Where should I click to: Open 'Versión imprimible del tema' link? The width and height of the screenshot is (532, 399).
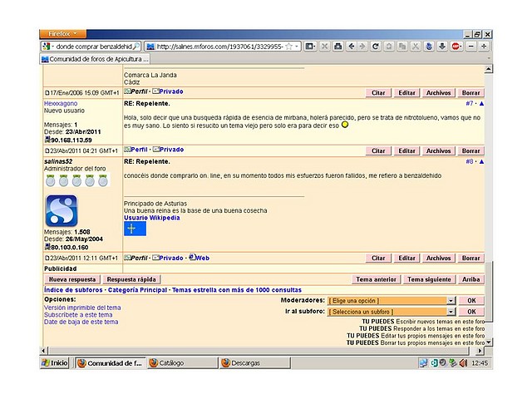point(82,308)
